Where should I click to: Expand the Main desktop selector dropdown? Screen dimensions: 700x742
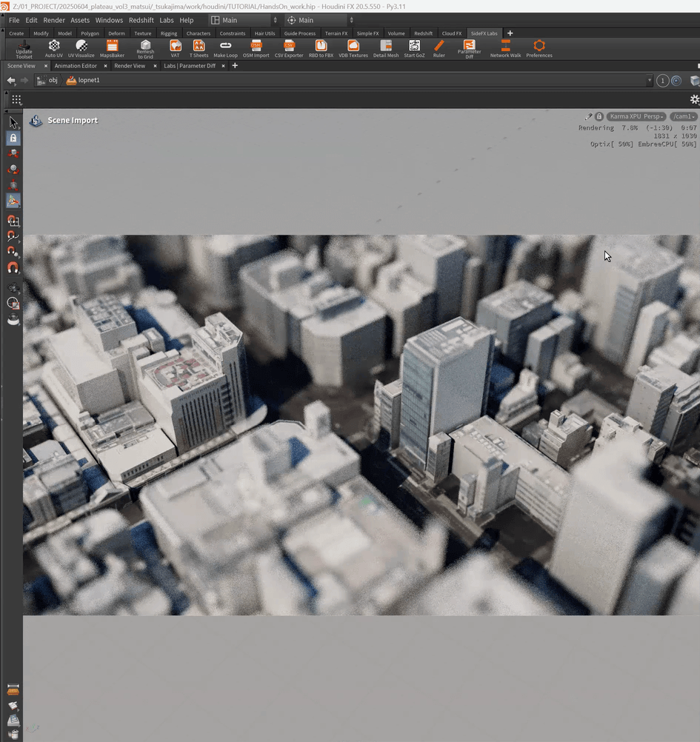(244, 20)
